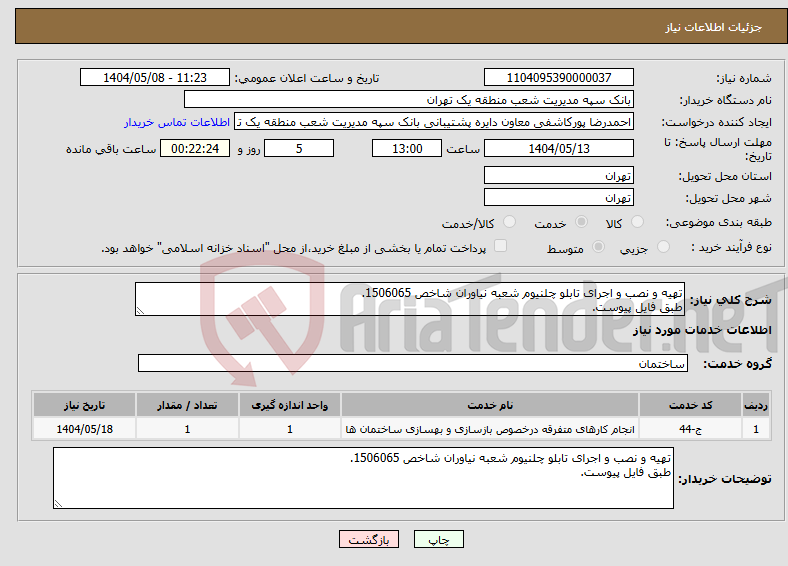Click the delivery province field تهران

click(558, 175)
